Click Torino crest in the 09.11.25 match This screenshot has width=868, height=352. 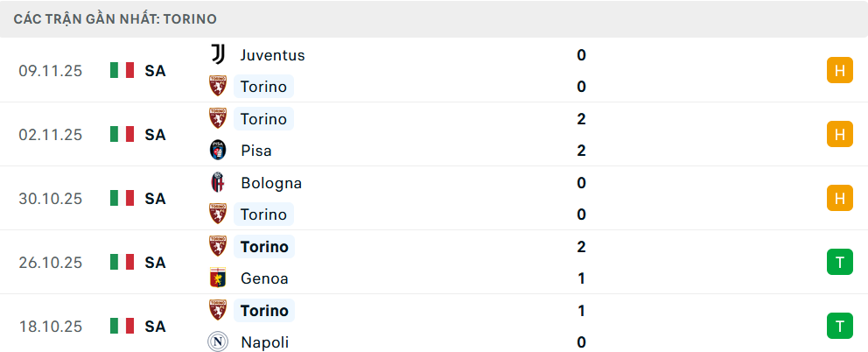(218, 87)
